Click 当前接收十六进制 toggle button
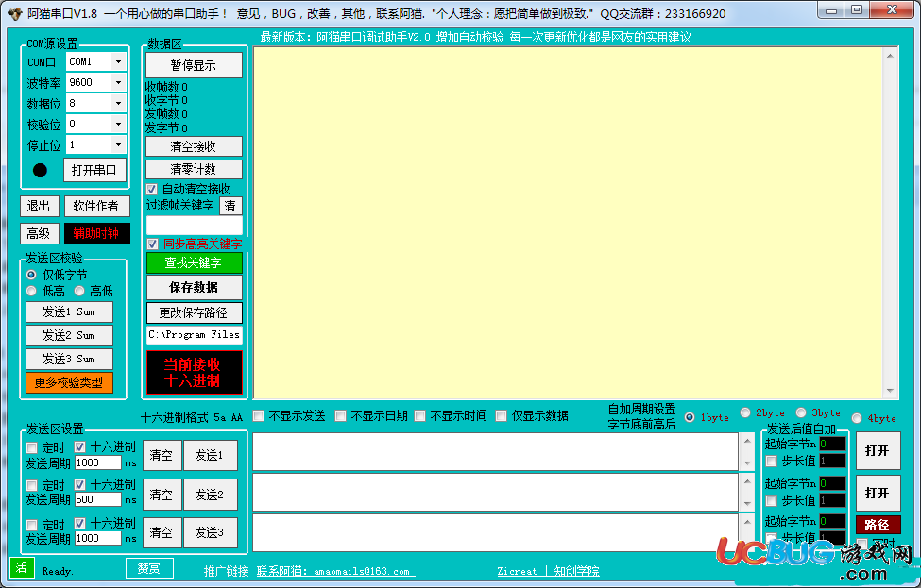The image size is (921, 588). 194,373
